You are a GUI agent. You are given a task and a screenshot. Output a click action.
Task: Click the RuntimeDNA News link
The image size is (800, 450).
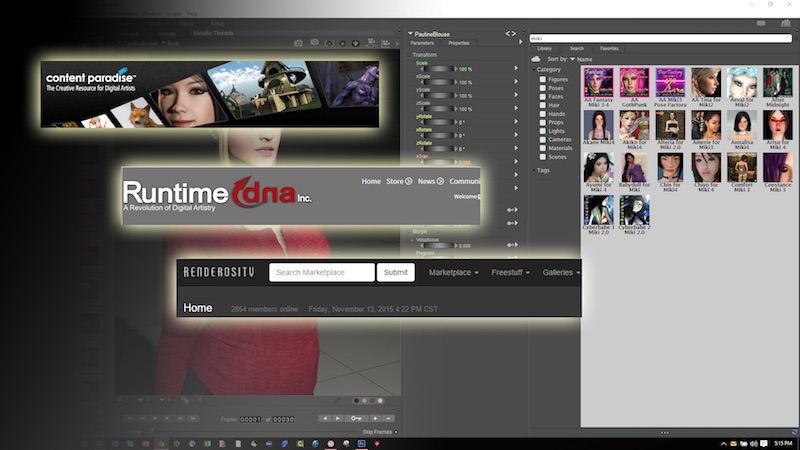click(x=426, y=181)
